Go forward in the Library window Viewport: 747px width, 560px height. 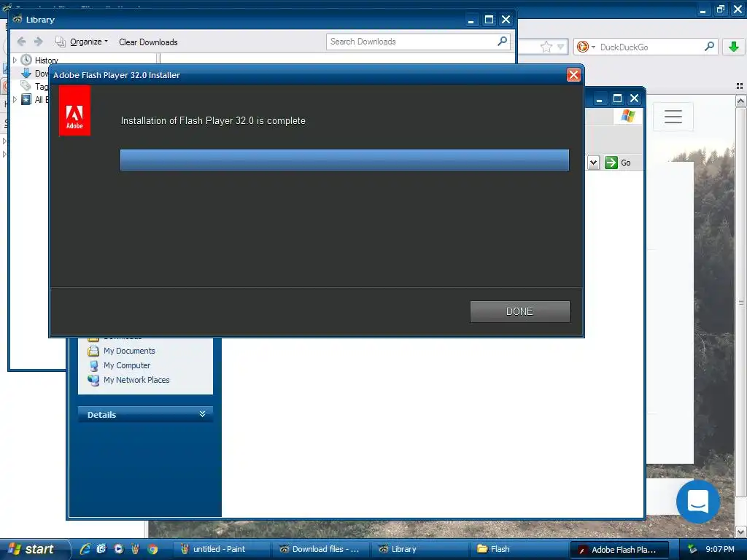[39, 42]
